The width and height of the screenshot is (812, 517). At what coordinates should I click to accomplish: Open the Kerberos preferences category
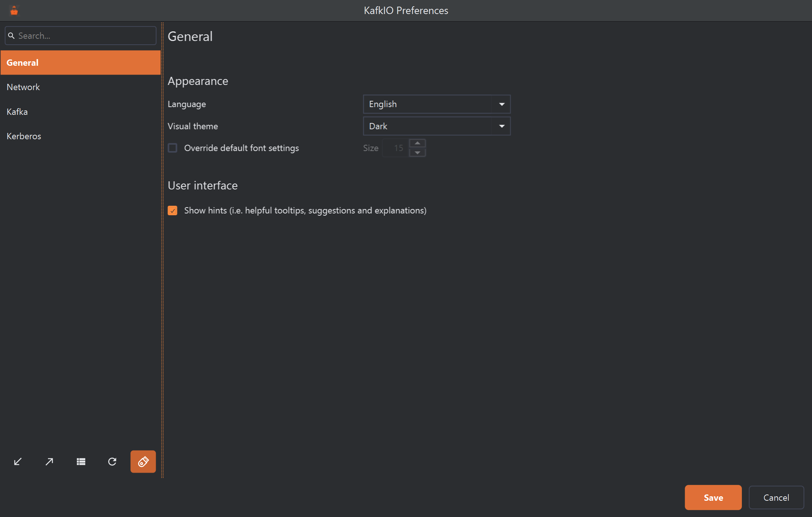(80, 136)
